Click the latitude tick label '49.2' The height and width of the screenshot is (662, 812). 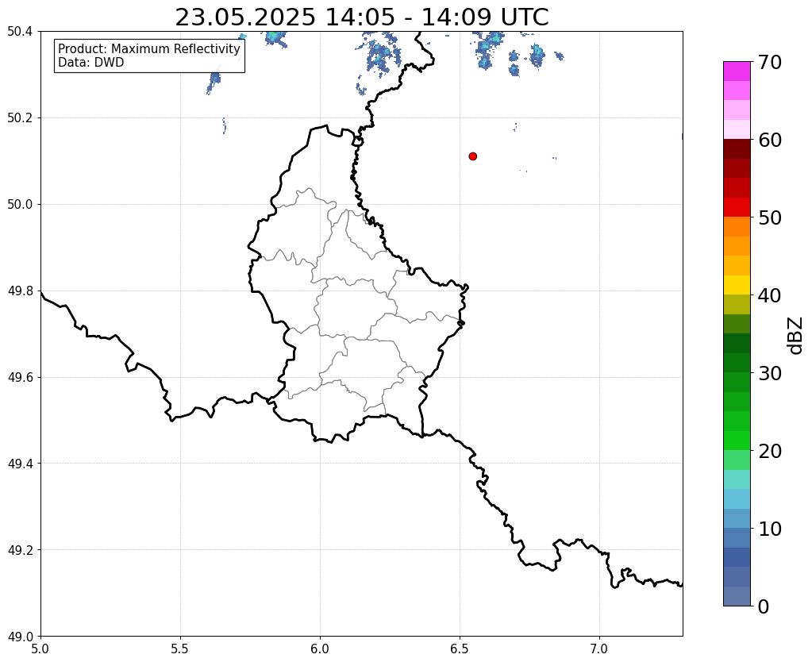coord(20,550)
